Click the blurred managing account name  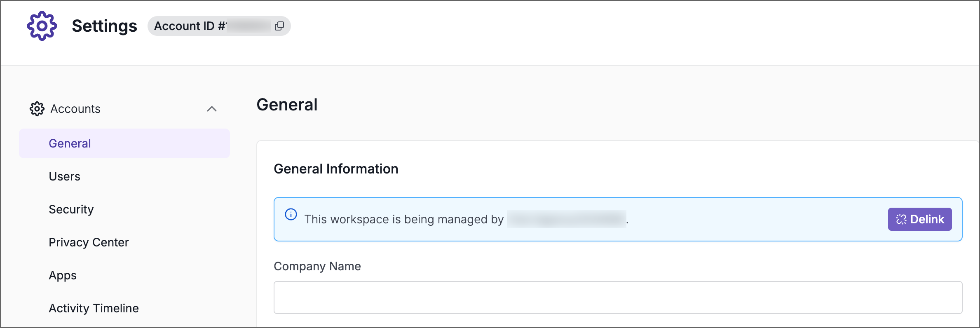[x=566, y=219]
